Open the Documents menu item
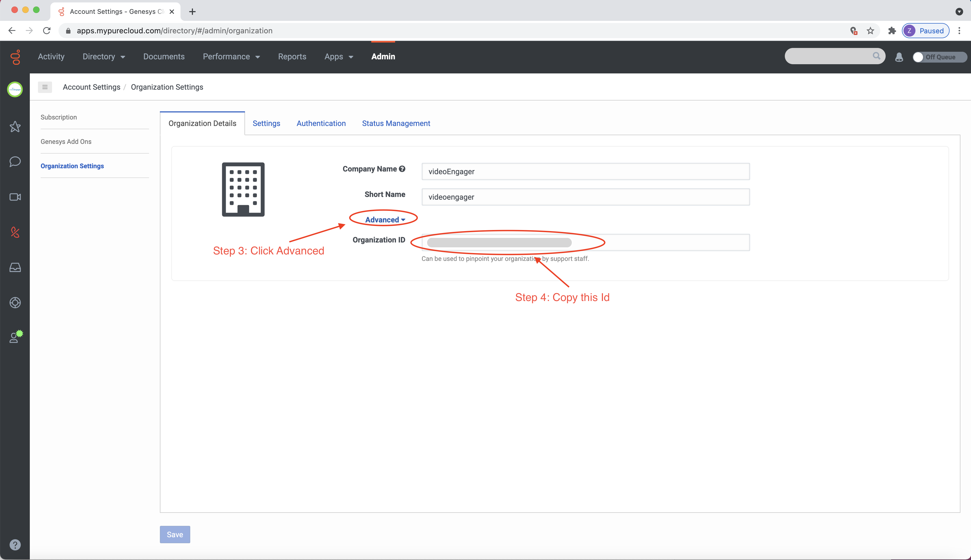 click(164, 57)
